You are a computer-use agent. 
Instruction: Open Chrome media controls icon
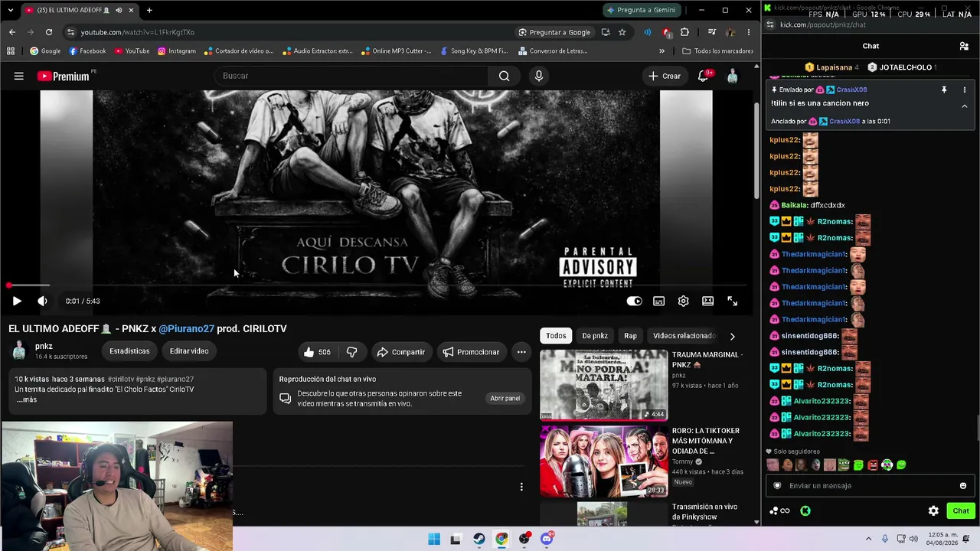[x=712, y=32]
